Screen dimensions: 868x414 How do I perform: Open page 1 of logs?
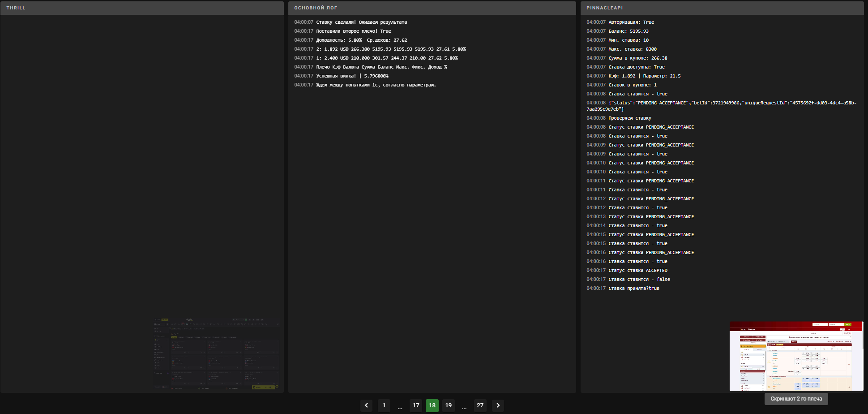[x=384, y=405]
